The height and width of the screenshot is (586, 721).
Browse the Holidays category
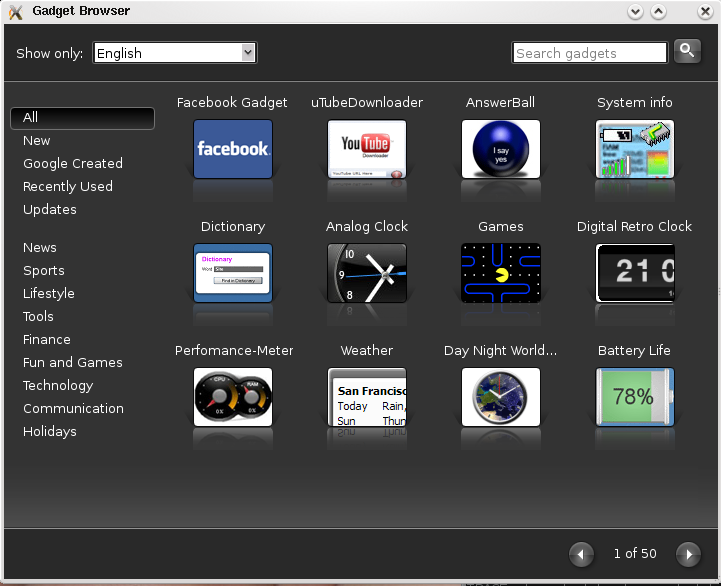point(50,432)
